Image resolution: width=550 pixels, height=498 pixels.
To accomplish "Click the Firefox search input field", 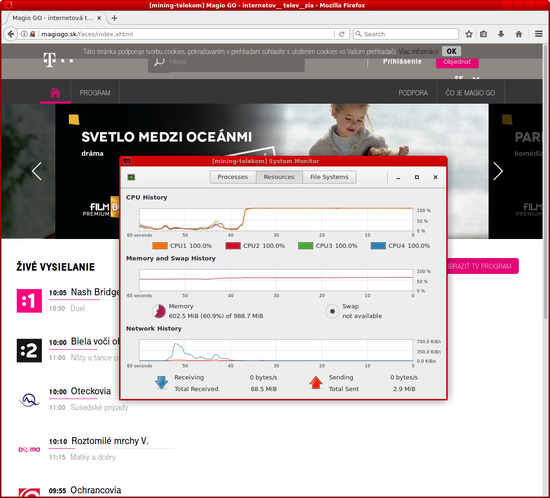I will [x=406, y=34].
